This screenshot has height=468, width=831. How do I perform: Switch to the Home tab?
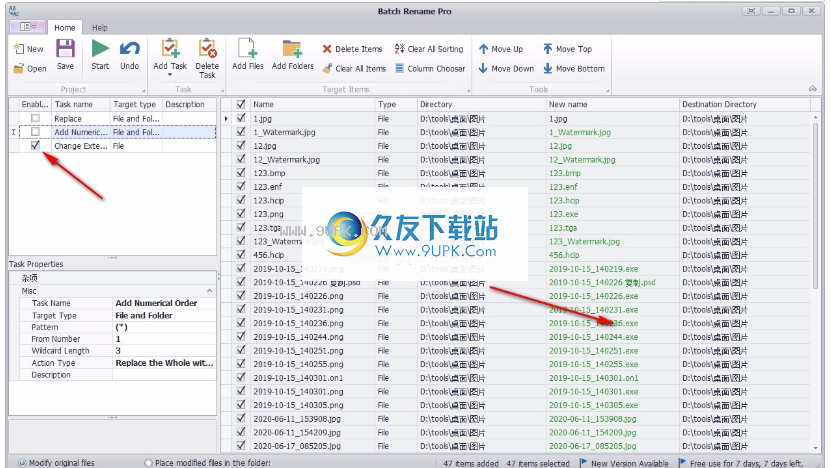coord(65,28)
